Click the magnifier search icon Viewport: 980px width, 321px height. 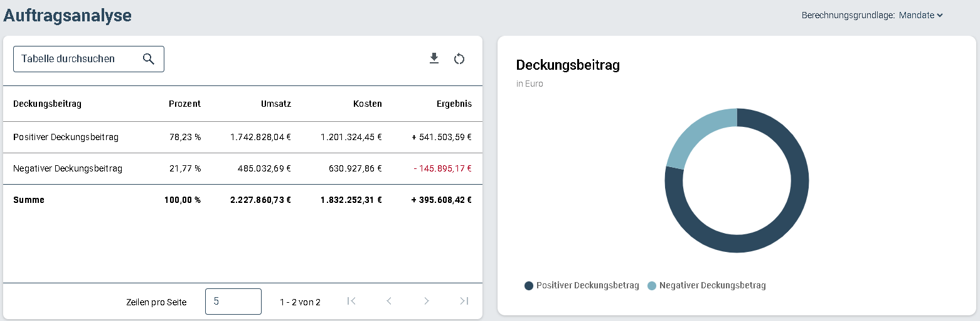pos(148,58)
